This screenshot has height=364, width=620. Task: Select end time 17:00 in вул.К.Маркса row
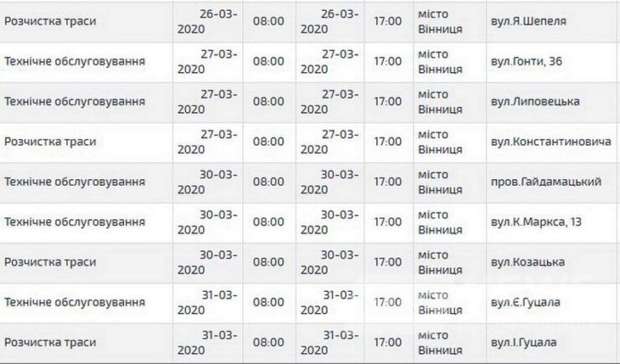click(387, 222)
